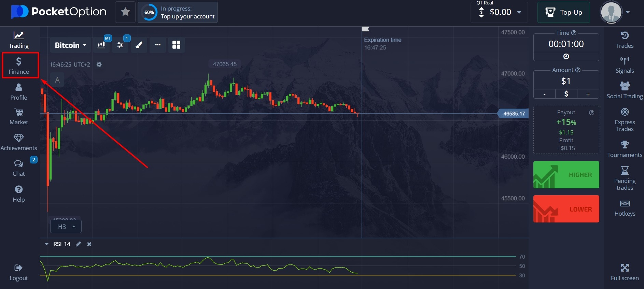Open the multi-chart grid layout icon
644x289 pixels.
[176, 45]
